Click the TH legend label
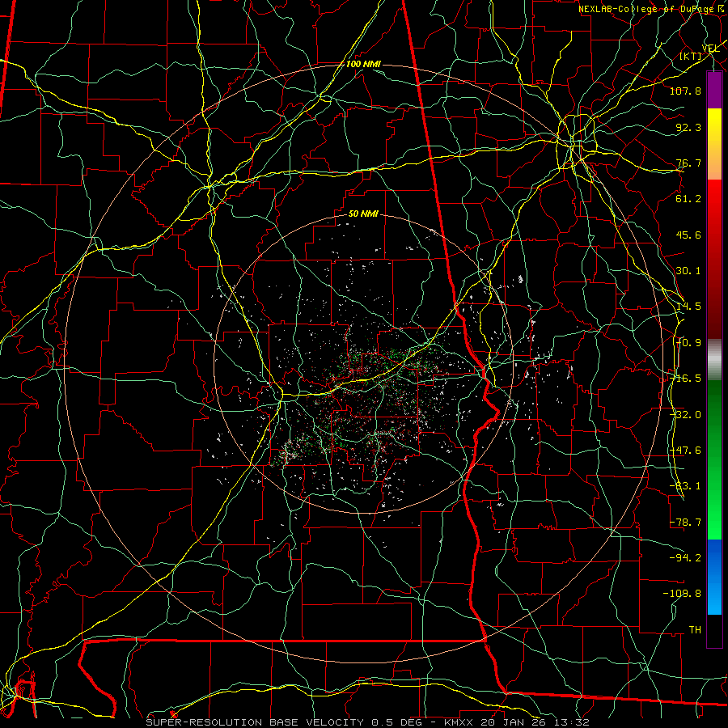Image resolution: width=728 pixels, height=728 pixels. point(695,629)
